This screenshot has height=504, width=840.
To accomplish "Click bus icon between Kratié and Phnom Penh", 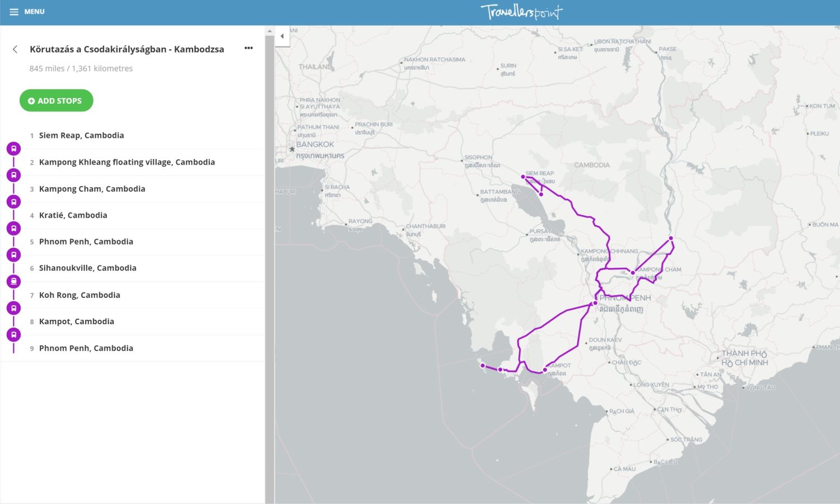I will [x=13, y=228].
